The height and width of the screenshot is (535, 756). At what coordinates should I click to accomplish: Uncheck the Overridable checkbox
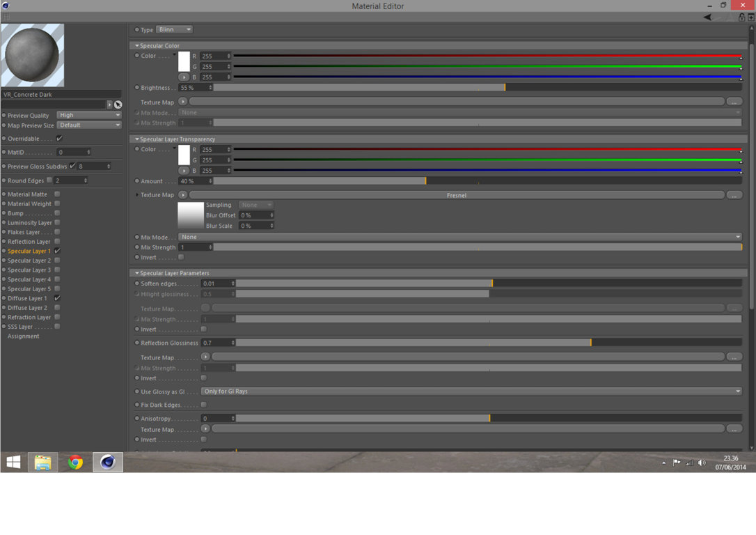tap(59, 139)
